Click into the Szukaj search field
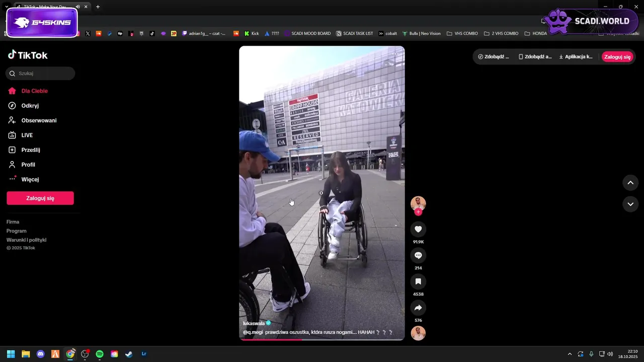Image resolution: width=644 pixels, height=362 pixels. pyautogui.click(x=40, y=73)
